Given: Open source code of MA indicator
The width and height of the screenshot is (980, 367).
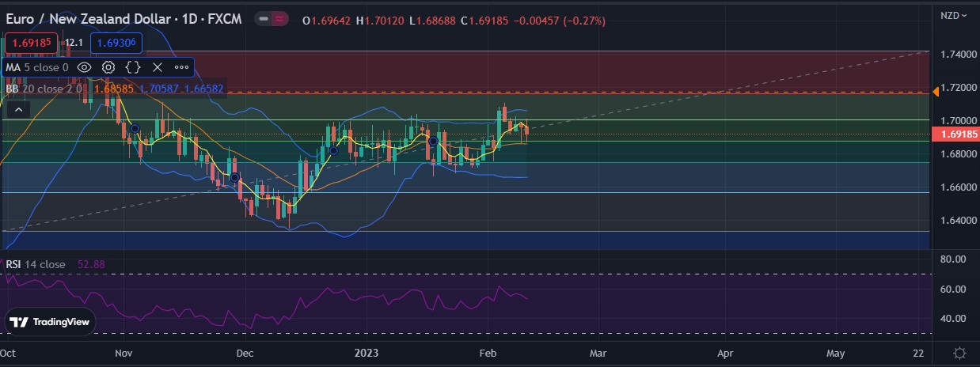Looking at the screenshot, I should [133, 68].
